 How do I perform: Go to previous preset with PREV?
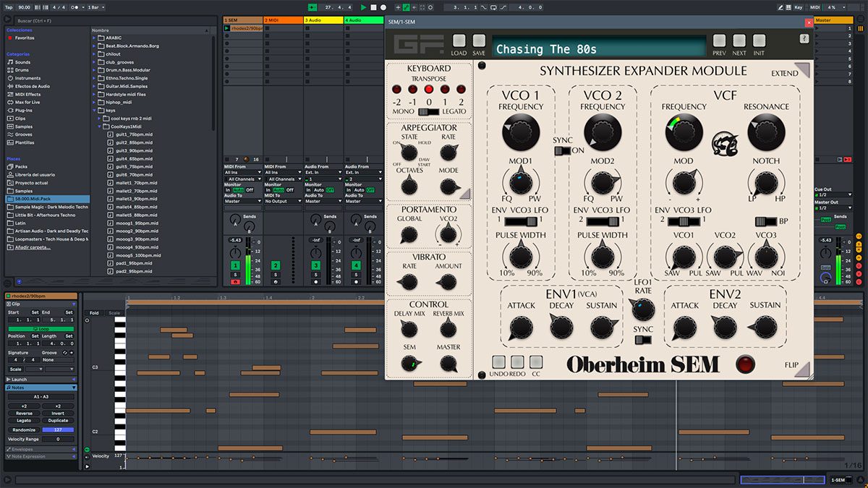pyautogui.click(x=719, y=41)
